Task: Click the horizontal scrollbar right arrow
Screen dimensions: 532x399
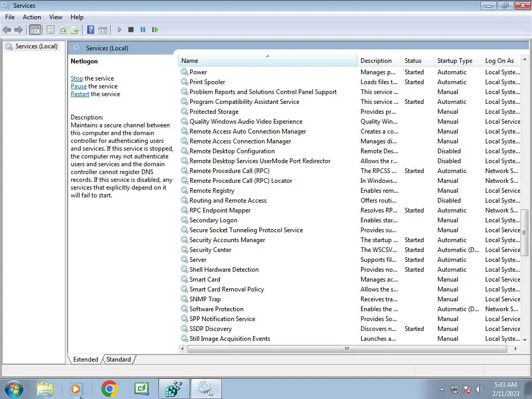Action: coord(516,349)
